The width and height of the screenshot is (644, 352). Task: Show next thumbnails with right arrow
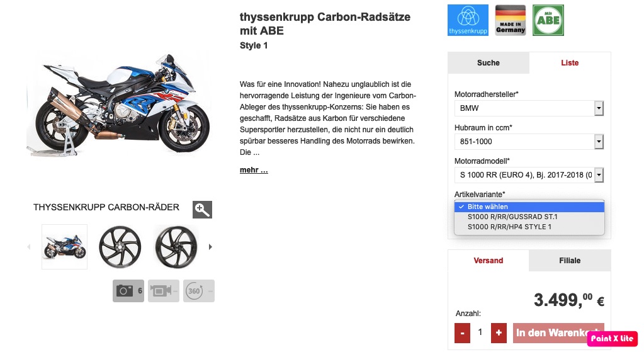pos(210,247)
